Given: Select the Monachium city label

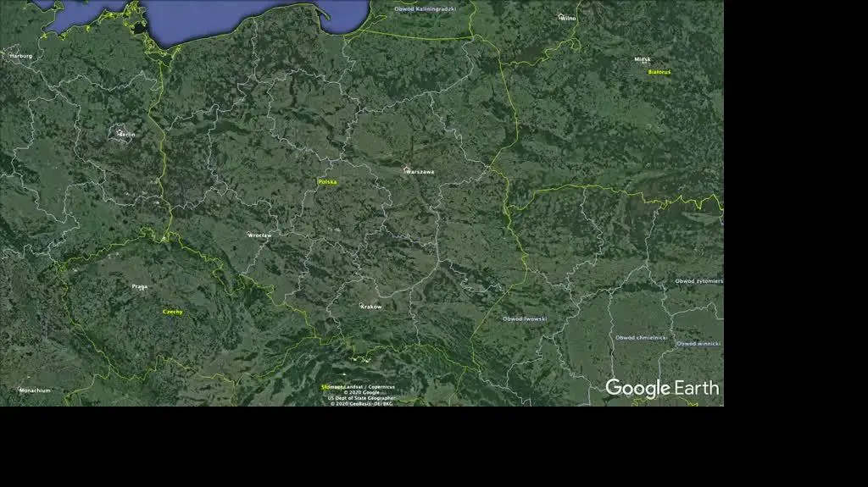Looking at the screenshot, I should pos(35,390).
